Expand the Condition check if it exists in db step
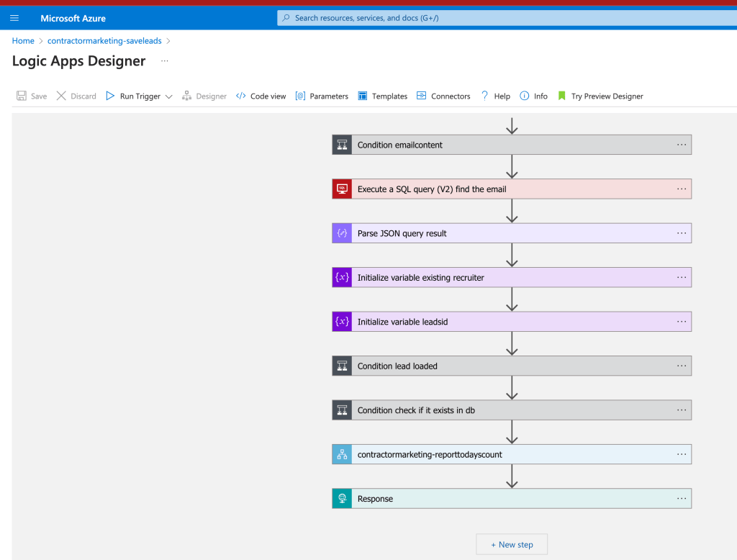This screenshot has width=737, height=560. pyautogui.click(x=512, y=410)
